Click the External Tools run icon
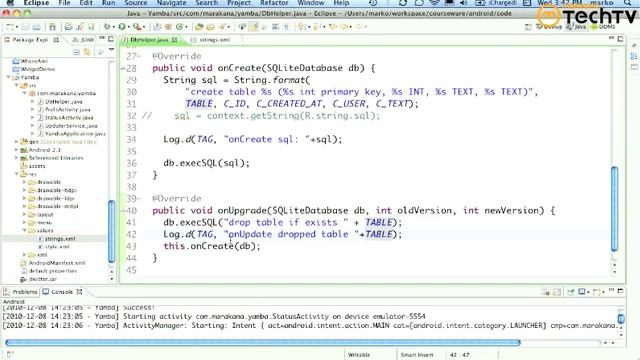Screen dimensions: 640x360 tap(137, 27)
